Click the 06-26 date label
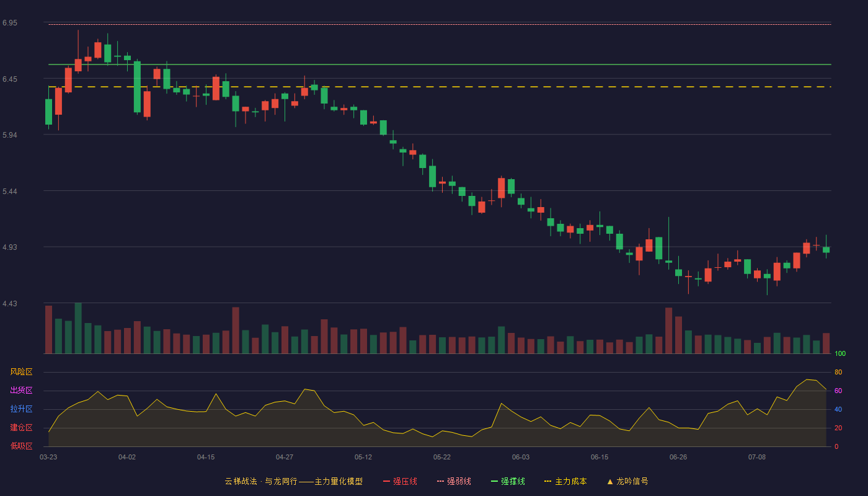 point(678,457)
